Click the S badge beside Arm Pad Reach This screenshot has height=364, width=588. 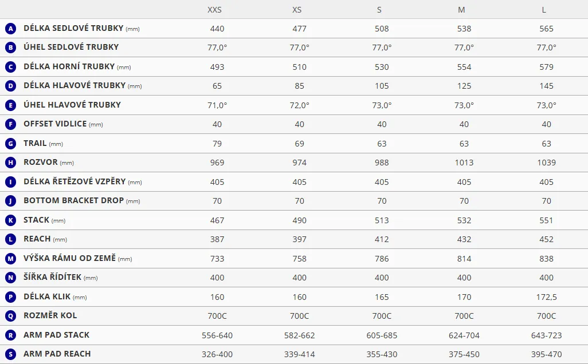[x=10, y=354]
